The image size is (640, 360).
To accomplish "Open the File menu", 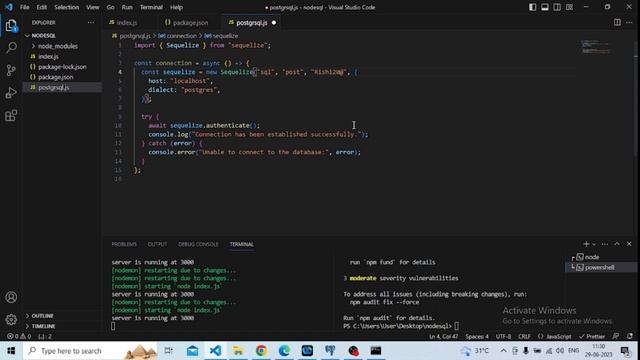I will [24, 7].
